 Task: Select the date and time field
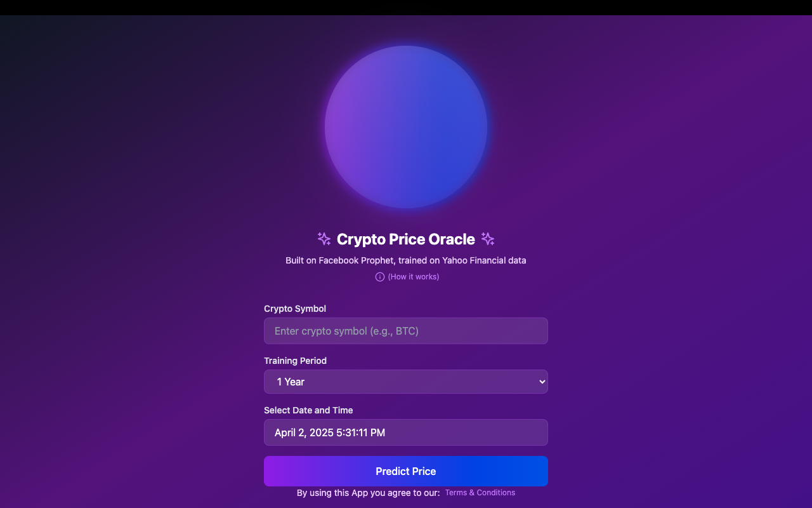coord(406,432)
